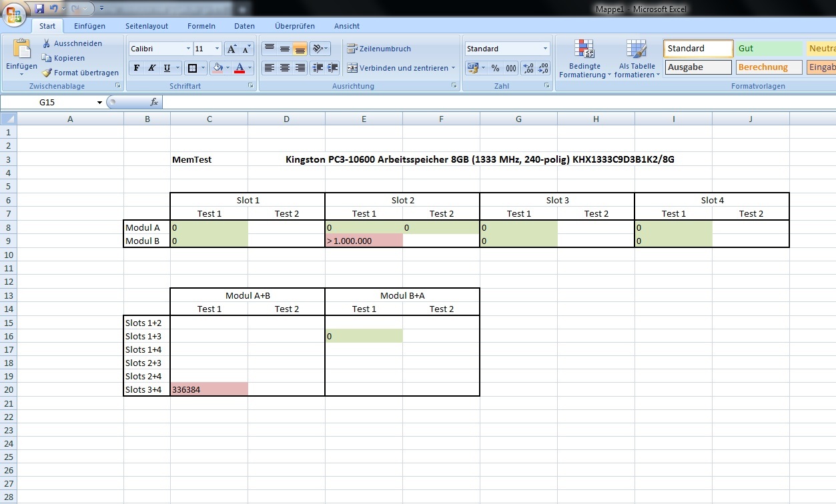The image size is (836, 504).
Task: Align text to middle of cell
Action: (x=284, y=49)
